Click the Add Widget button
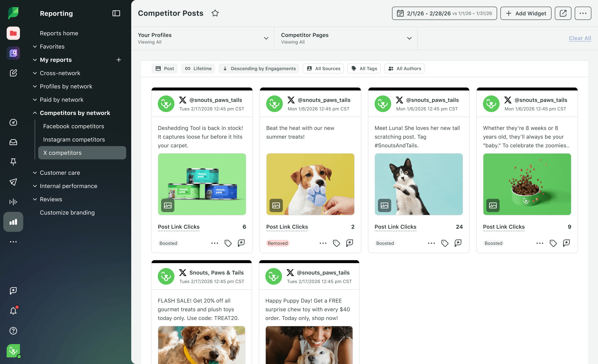 pyautogui.click(x=526, y=13)
